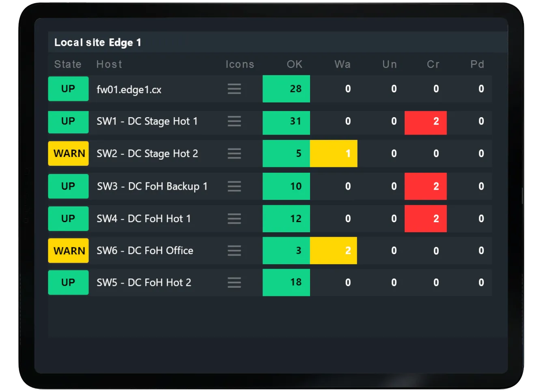Open the icons menu for fw01.edge1.cx

tap(234, 89)
